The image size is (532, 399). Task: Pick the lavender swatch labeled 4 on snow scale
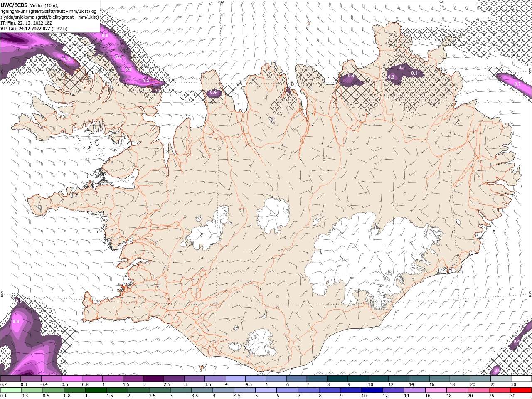pos(234,379)
